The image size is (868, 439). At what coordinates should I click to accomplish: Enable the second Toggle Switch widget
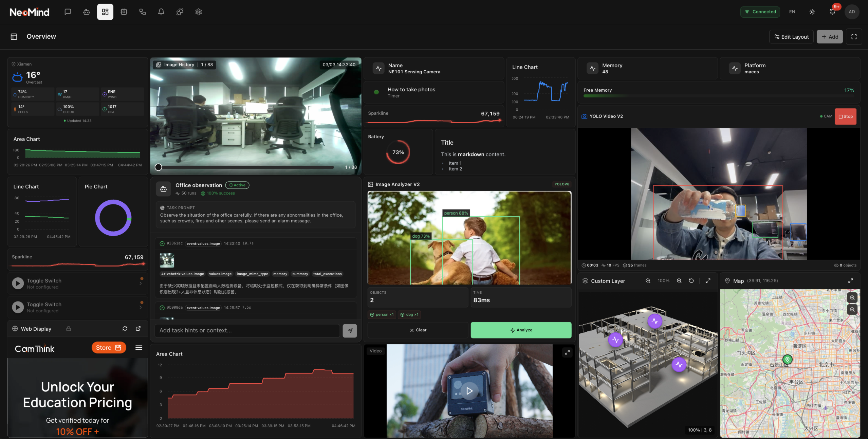[18, 307]
